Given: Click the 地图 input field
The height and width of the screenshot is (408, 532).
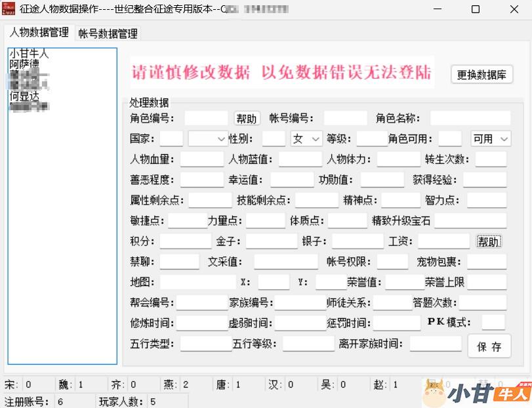Looking at the screenshot, I should click(x=198, y=282).
